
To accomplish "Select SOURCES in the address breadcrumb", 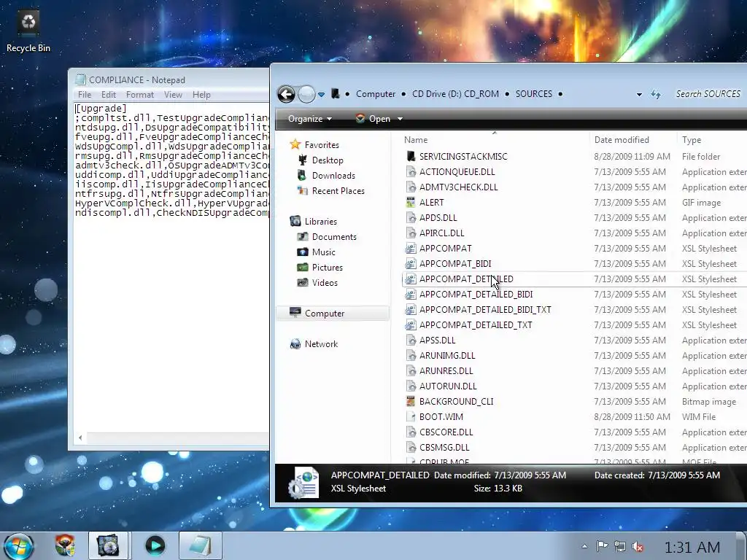I will 533,94.
